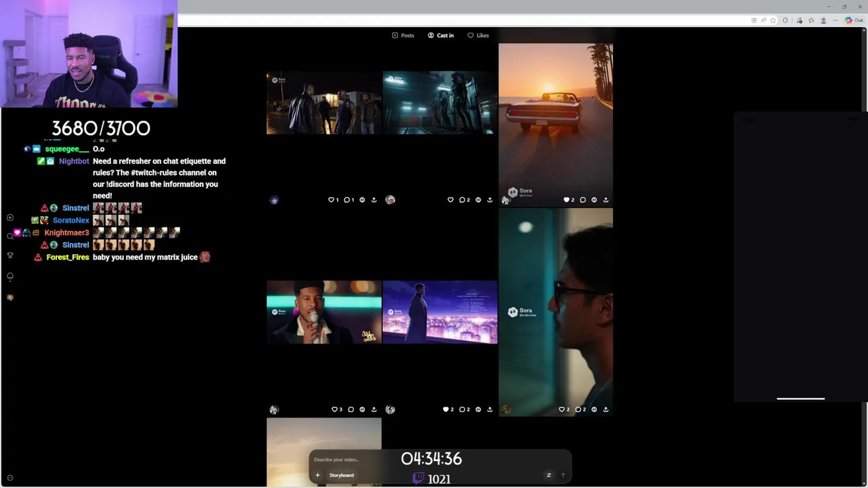Open the Posts tab
The height and width of the screenshot is (488, 868).
pyautogui.click(x=403, y=35)
